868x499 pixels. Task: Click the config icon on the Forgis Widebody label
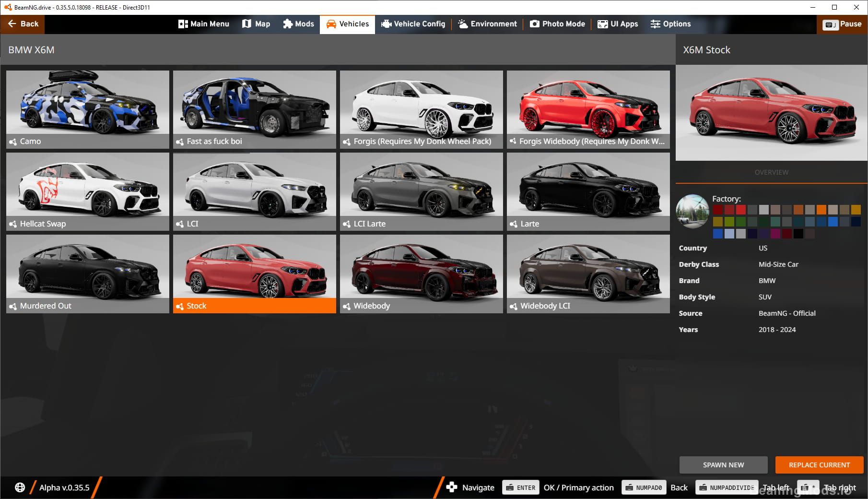513,141
